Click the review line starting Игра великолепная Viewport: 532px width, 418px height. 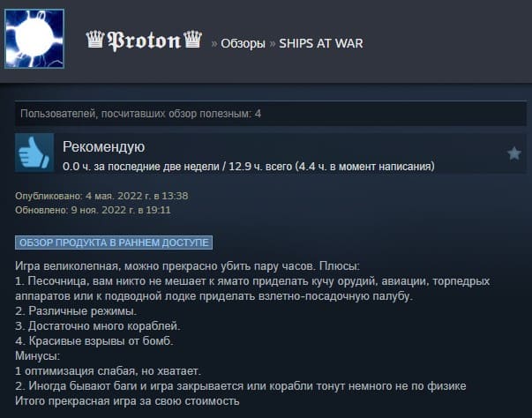(x=187, y=266)
